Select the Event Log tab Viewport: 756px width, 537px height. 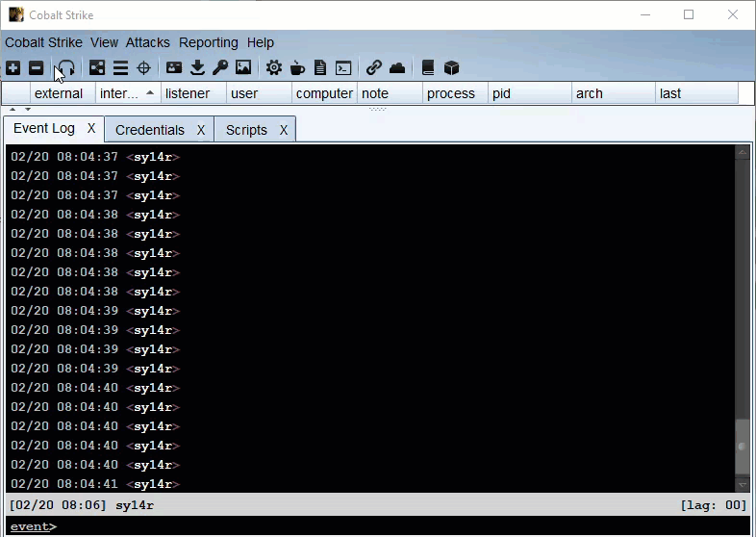pyautogui.click(x=44, y=128)
